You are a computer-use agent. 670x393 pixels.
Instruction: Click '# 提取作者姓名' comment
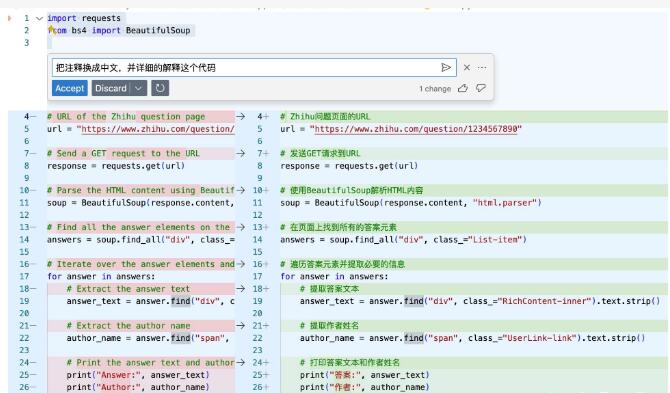329,326
